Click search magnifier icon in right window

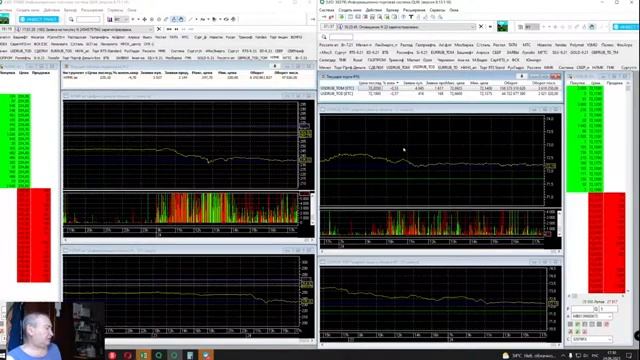324,37
